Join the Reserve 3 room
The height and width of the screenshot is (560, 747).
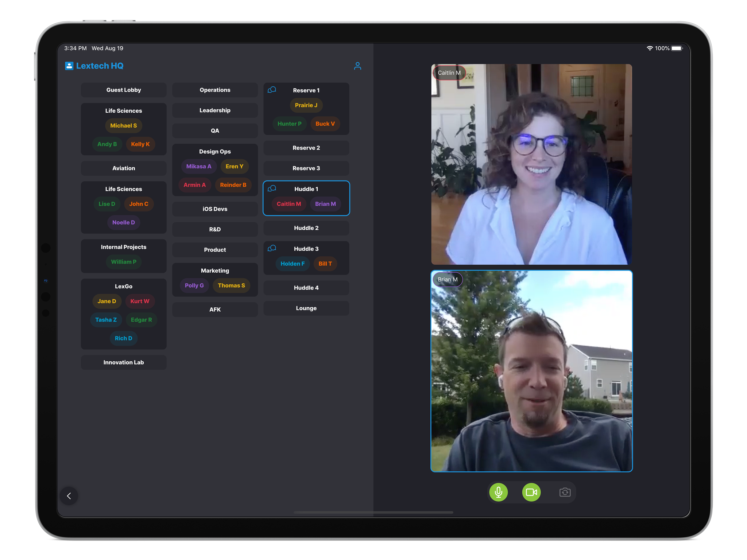[306, 168]
